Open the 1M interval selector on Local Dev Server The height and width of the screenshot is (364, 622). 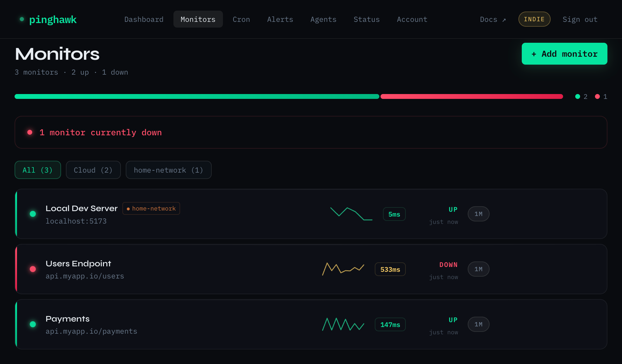[x=478, y=214]
